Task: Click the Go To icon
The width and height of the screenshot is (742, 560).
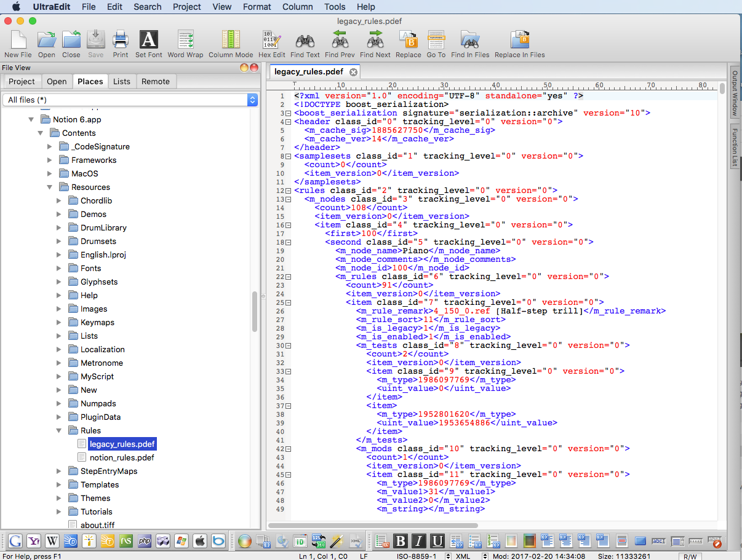Action: pos(436,43)
